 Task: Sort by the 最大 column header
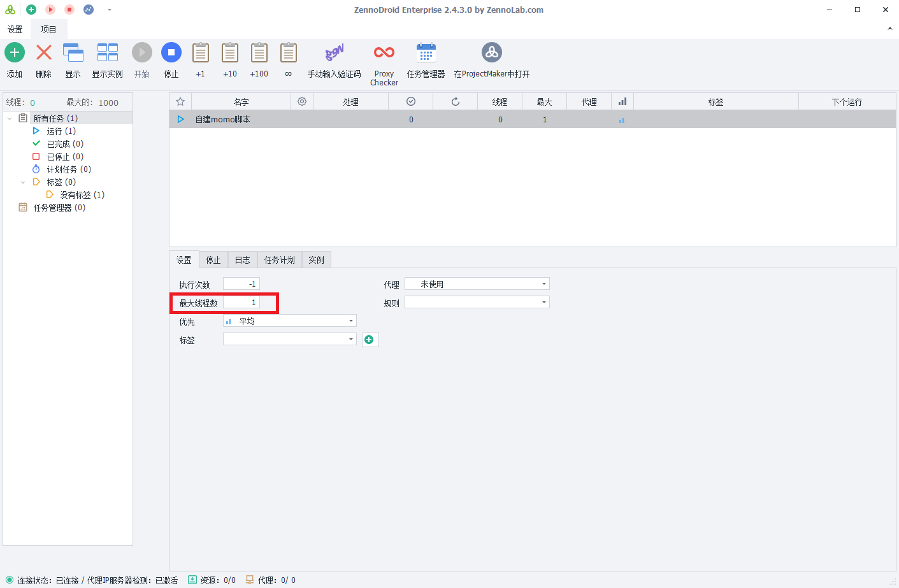tap(545, 102)
